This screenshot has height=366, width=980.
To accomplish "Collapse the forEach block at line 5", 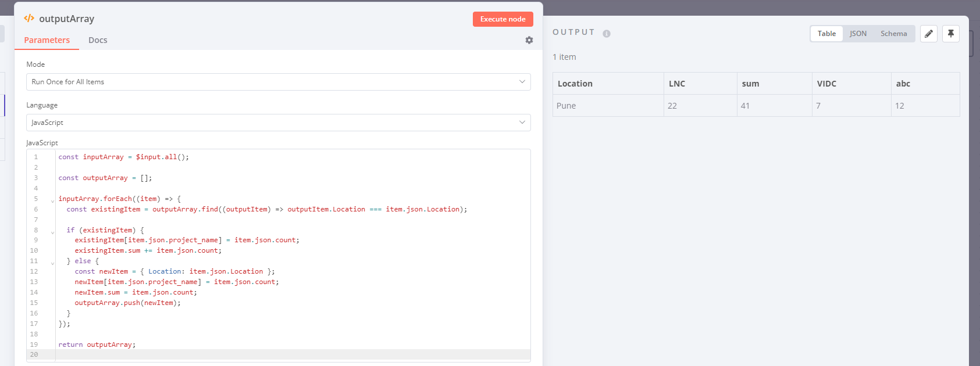I will click(52, 201).
